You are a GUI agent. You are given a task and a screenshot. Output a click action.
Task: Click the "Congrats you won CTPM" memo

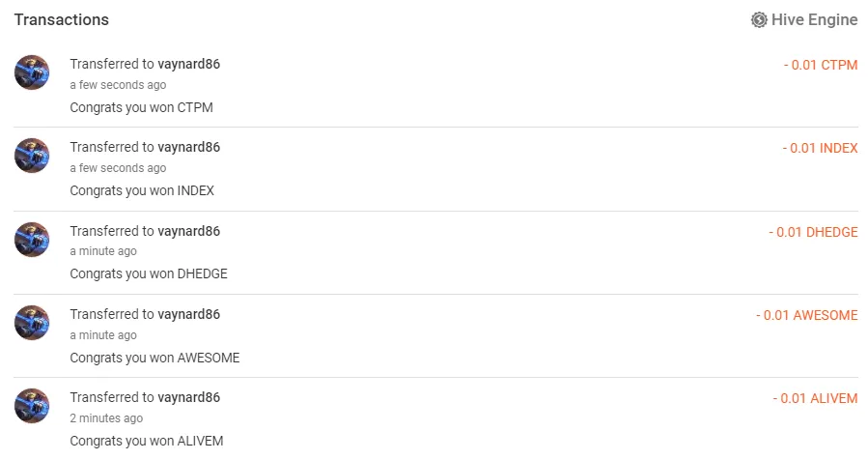click(x=141, y=107)
